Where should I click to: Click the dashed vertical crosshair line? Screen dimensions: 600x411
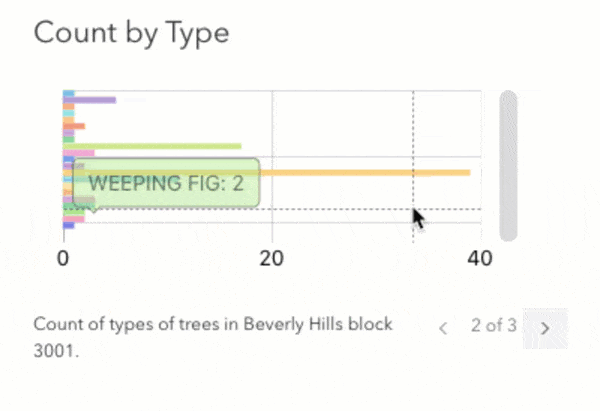pyautogui.click(x=413, y=130)
